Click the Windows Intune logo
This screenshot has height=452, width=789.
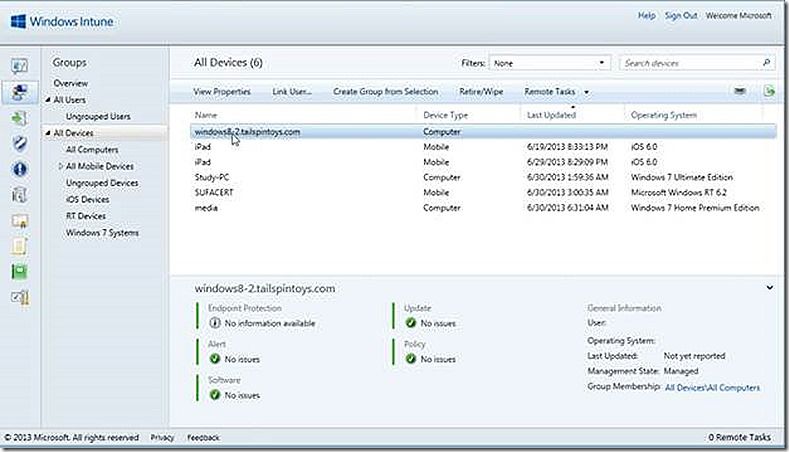62,22
